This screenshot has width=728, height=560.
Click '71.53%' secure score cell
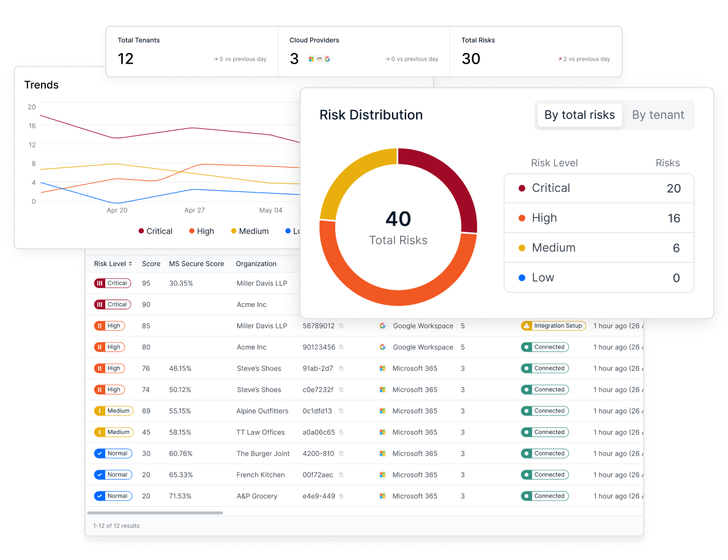coord(180,496)
